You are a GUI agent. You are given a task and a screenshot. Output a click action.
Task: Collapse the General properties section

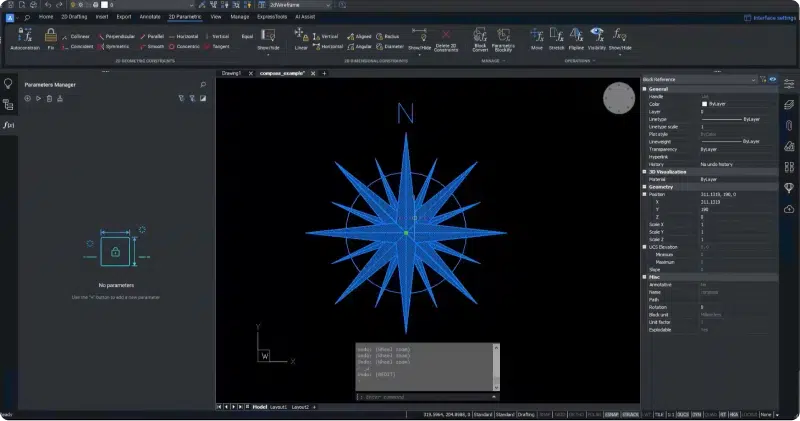click(643, 88)
